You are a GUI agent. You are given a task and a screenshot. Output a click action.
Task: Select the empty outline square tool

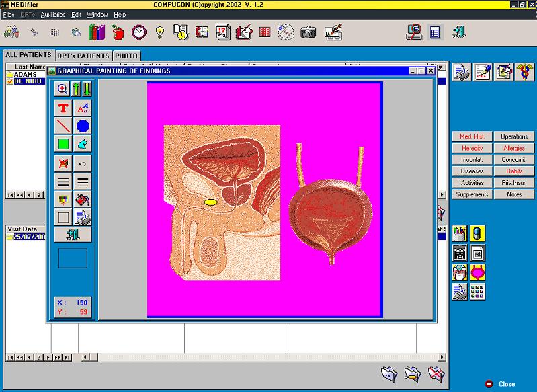[63, 217]
